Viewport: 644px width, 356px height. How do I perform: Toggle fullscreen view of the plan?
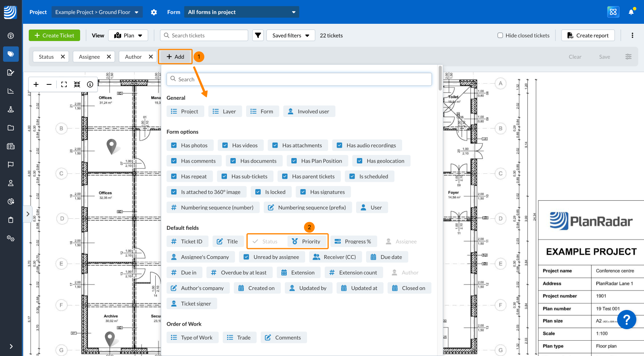point(64,84)
